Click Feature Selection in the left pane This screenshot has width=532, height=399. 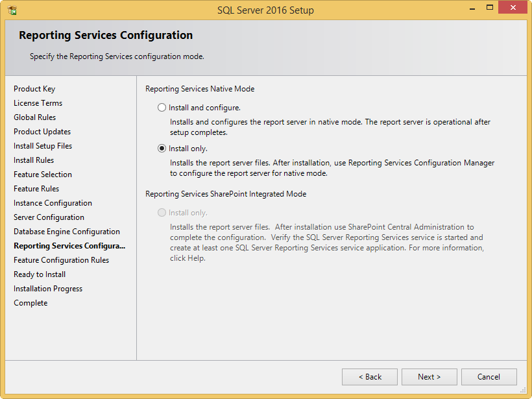point(43,175)
